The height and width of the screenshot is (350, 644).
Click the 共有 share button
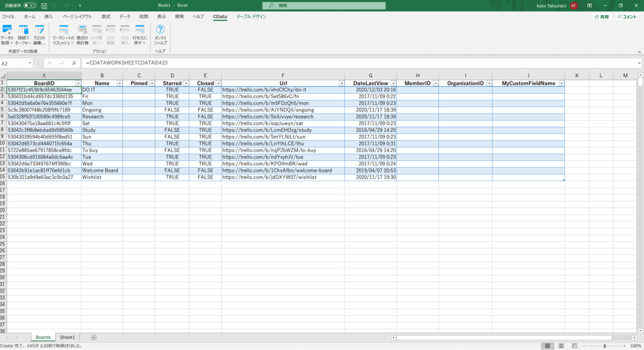(602, 17)
